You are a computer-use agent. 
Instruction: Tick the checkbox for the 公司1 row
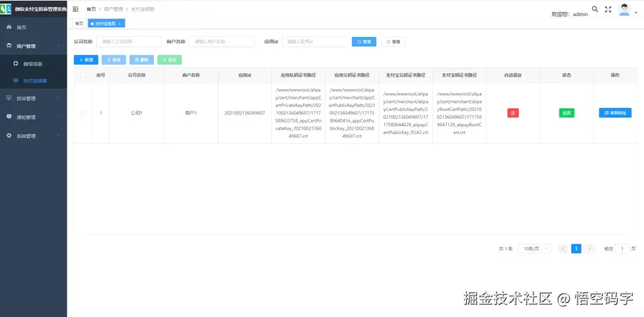point(83,113)
